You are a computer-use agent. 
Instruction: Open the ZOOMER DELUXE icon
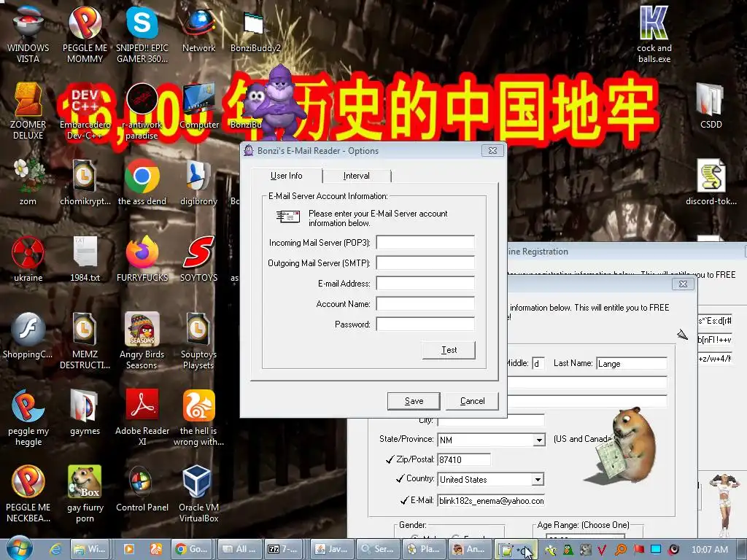28,112
